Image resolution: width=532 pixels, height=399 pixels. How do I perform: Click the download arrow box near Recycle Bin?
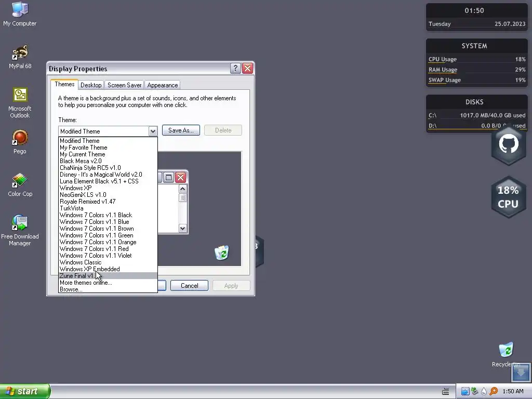pyautogui.click(x=521, y=373)
